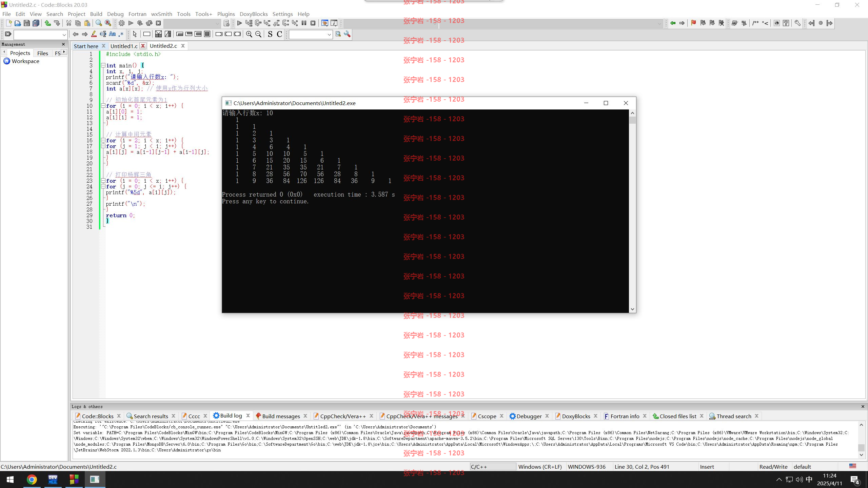Open the Windows Start menu
The height and width of the screenshot is (488, 868).
pyautogui.click(x=10, y=480)
